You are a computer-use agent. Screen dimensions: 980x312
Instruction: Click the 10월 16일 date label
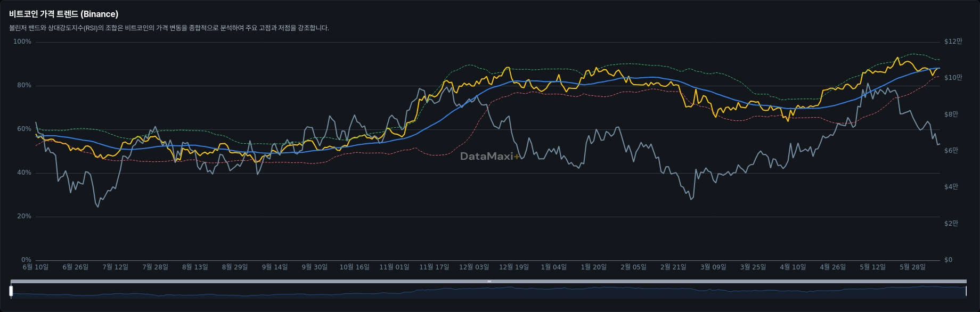pos(355,267)
